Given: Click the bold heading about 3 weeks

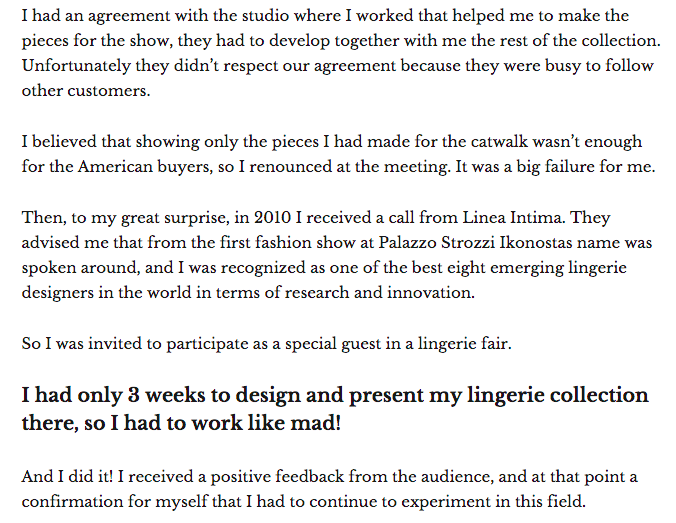Looking at the screenshot, I should coord(335,408).
